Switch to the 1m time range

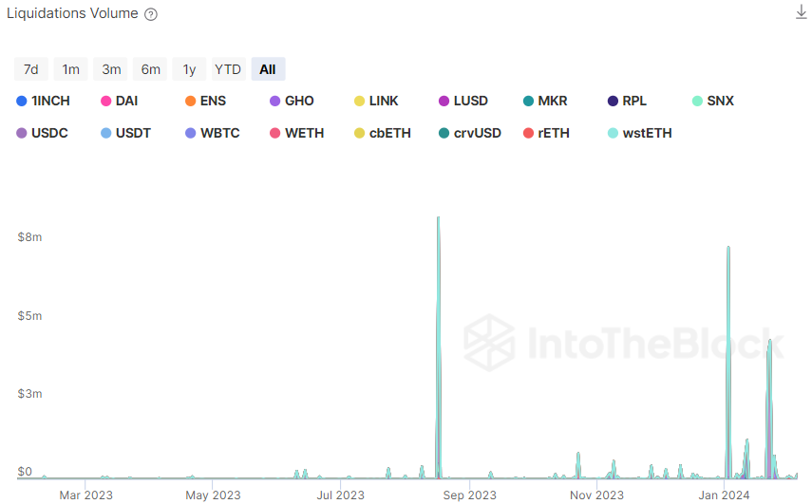tap(71, 69)
